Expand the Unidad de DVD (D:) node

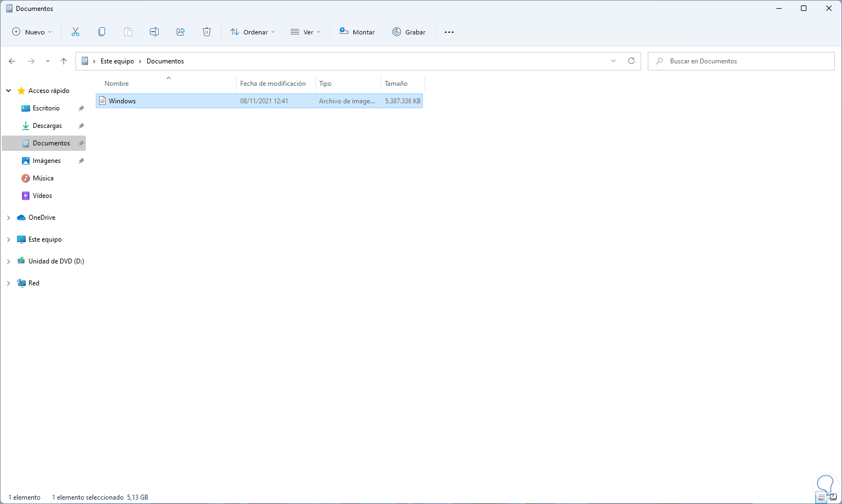click(x=9, y=261)
